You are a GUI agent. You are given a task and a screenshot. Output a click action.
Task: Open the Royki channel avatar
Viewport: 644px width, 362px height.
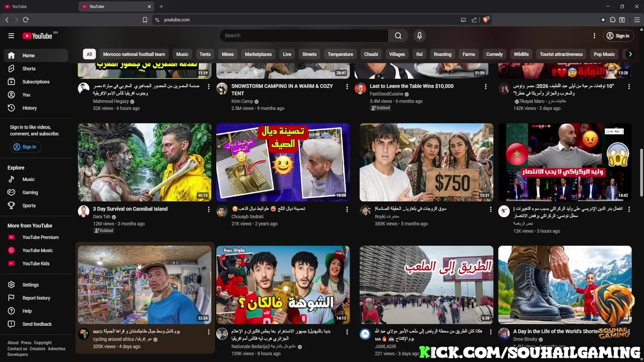pos(365,211)
